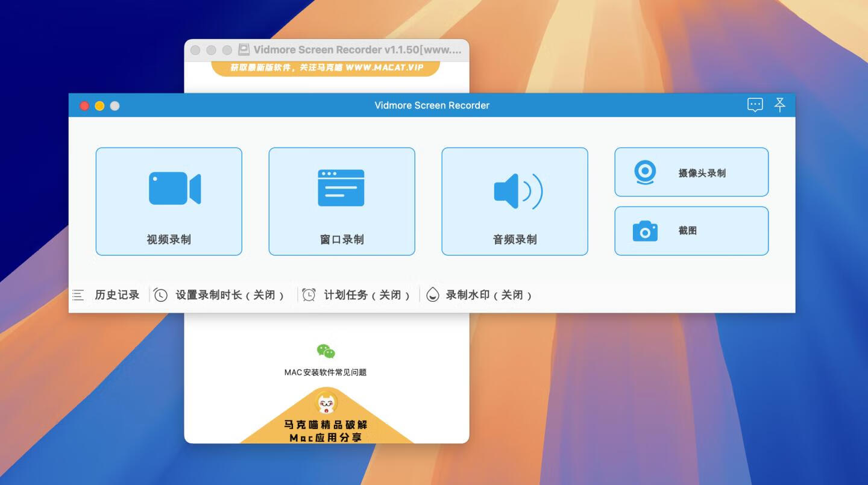Open window recording via window icon

coord(341,188)
